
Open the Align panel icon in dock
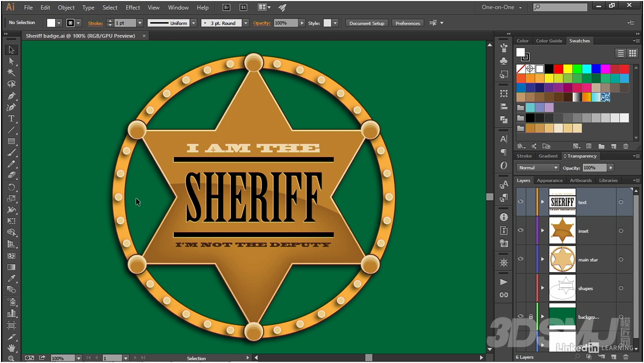coord(504,106)
